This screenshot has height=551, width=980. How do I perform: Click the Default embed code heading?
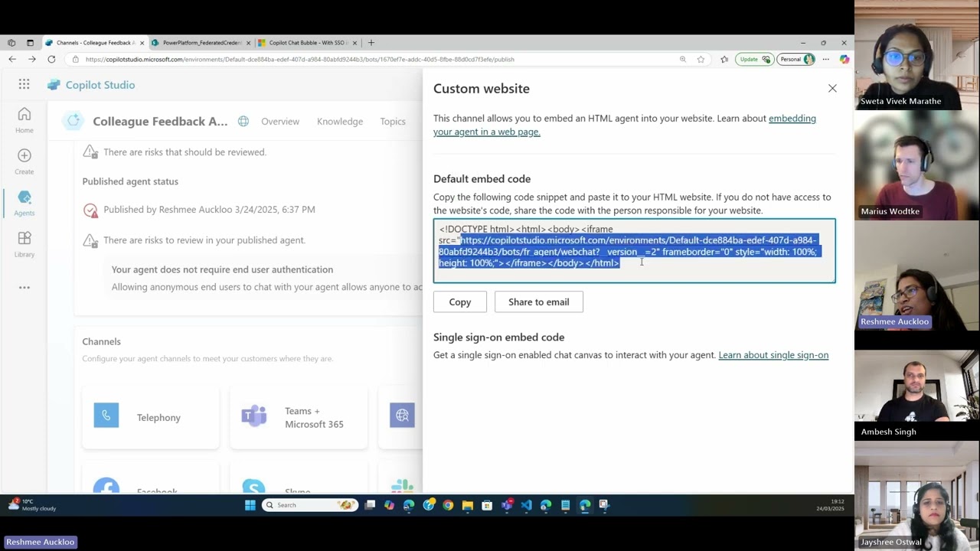(x=482, y=179)
